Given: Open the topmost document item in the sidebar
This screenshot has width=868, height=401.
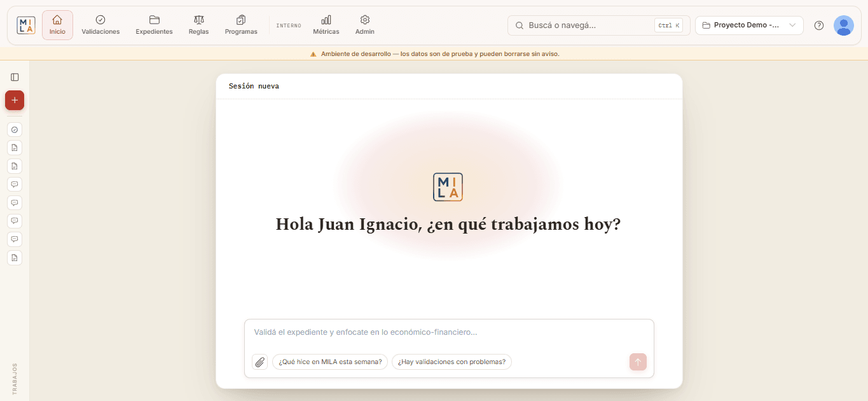Looking at the screenshot, I should 15,148.
